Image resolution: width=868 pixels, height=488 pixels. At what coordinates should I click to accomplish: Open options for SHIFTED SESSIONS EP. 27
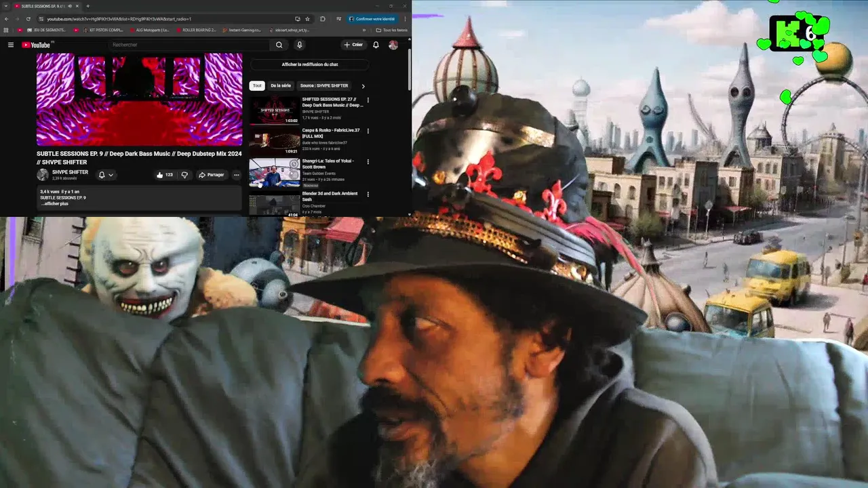[368, 100]
